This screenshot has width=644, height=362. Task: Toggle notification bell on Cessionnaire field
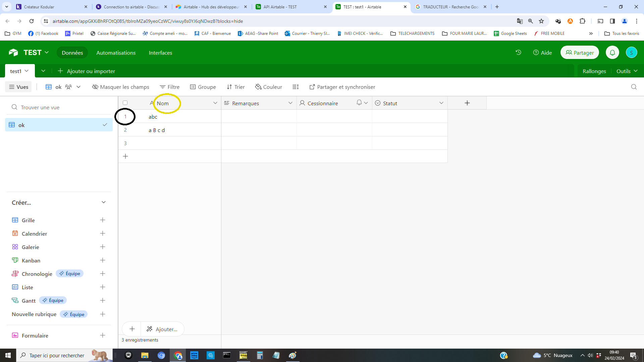(x=359, y=103)
